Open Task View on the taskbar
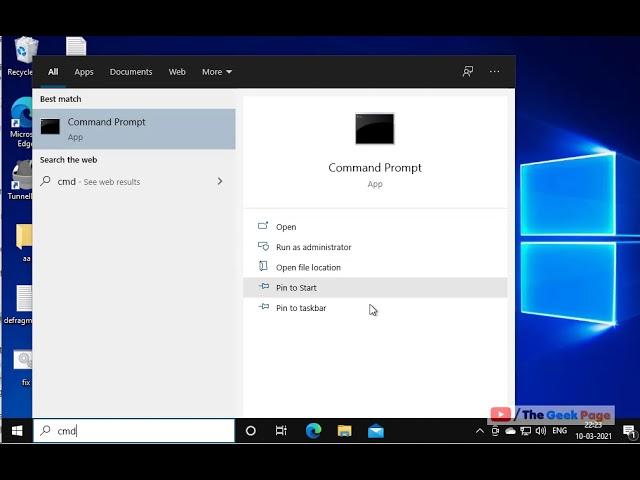Viewport: 640px width, 480px height. pos(281,431)
